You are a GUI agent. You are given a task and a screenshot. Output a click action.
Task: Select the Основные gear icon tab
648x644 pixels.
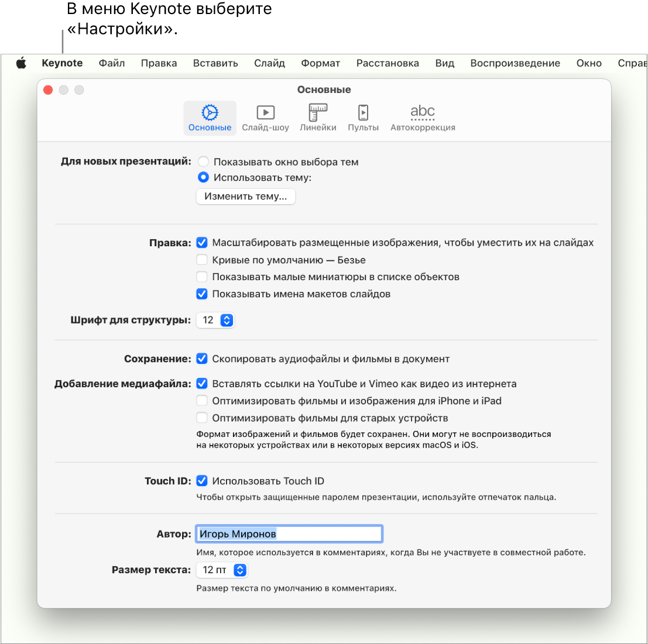tap(210, 118)
